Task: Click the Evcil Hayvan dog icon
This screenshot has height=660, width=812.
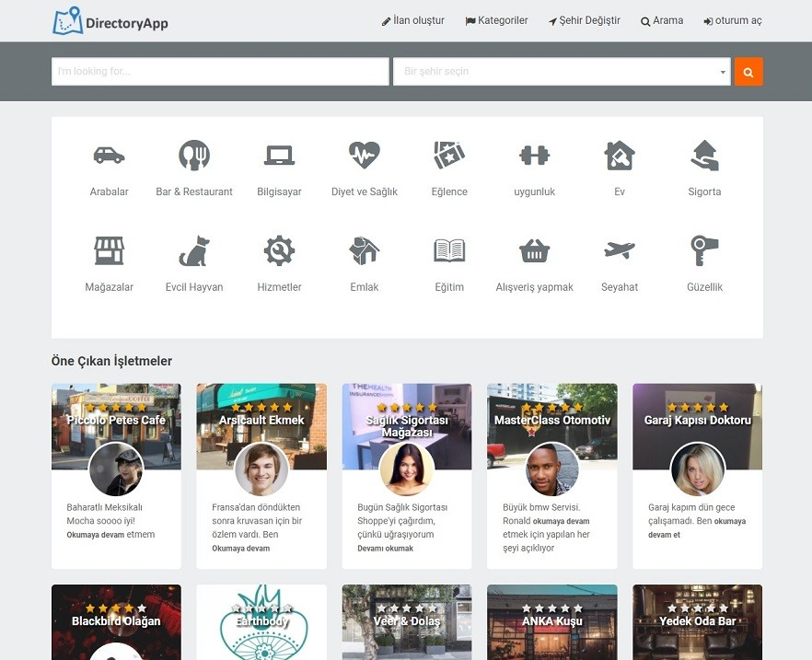Action: 194,250
